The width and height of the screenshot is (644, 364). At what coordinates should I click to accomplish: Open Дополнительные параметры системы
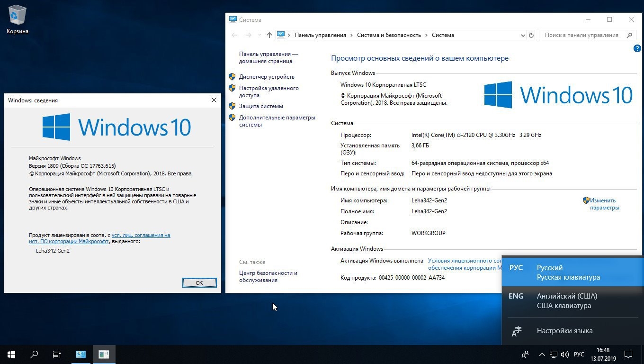pos(277,121)
